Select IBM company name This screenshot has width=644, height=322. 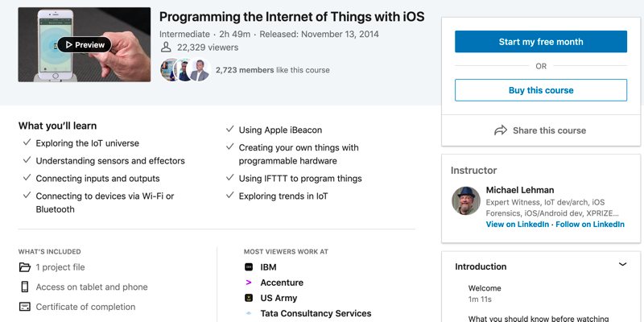[268, 267]
